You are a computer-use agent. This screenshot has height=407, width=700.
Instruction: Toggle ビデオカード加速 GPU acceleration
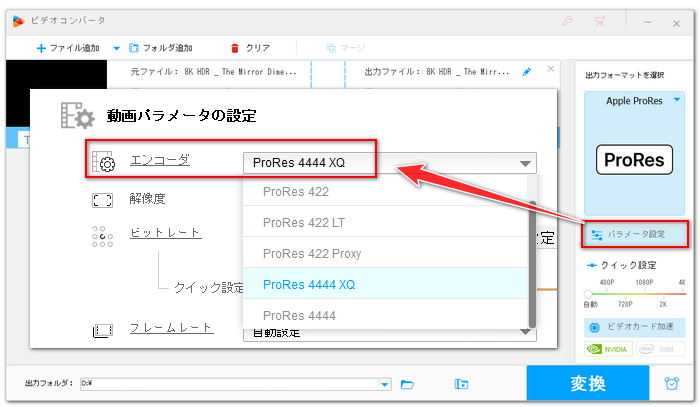[636, 327]
